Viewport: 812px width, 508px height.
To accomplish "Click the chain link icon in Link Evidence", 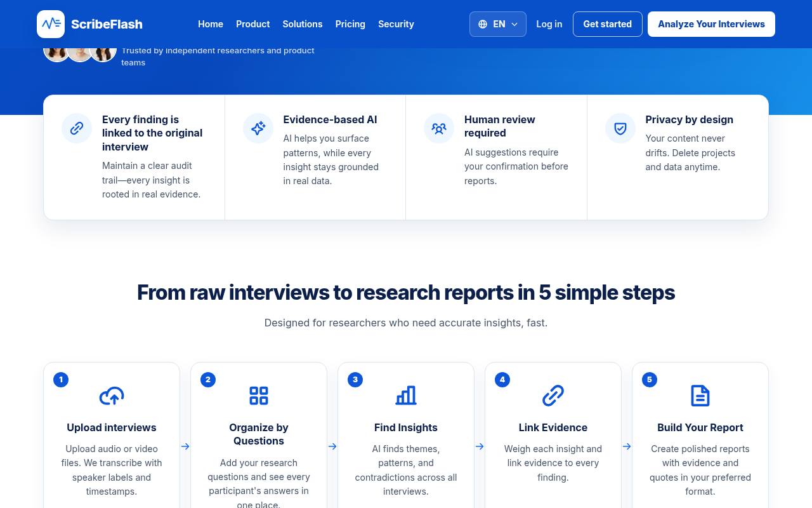I will point(553,396).
